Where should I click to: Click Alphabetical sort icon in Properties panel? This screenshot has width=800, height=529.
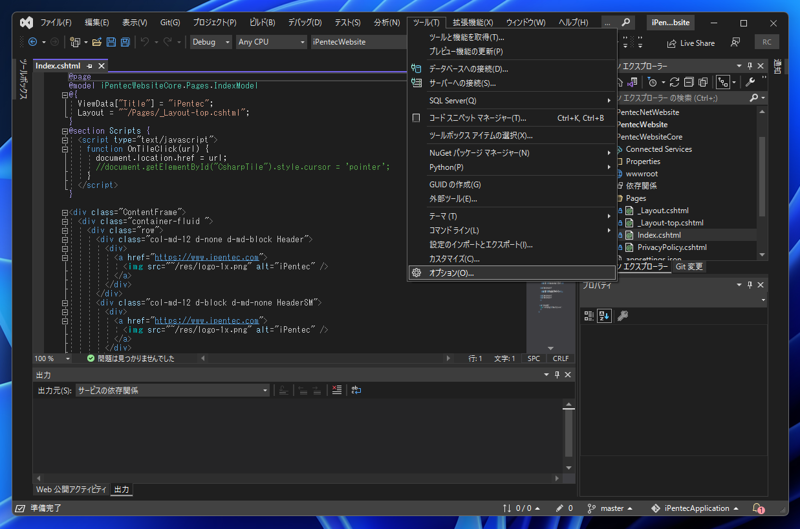pos(604,316)
